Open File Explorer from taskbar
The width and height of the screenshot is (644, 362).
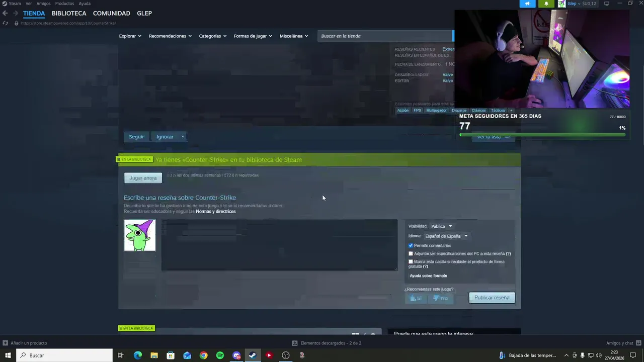(154, 355)
